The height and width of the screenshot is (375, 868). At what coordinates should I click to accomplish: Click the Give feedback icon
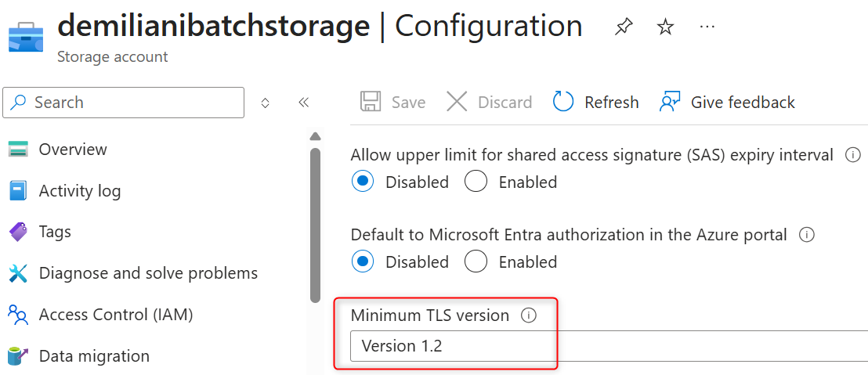point(670,103)
